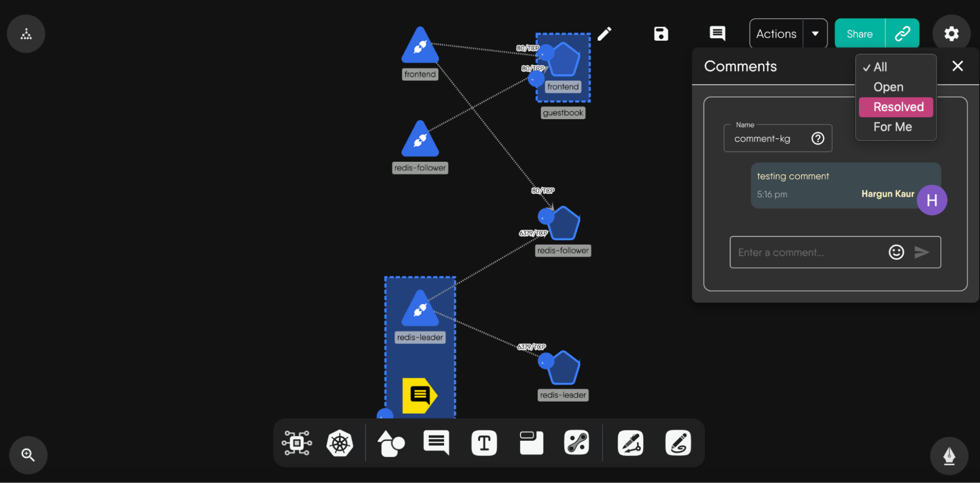Click the Share button
This screenshot has width=980, height=483.
[859, 34]
